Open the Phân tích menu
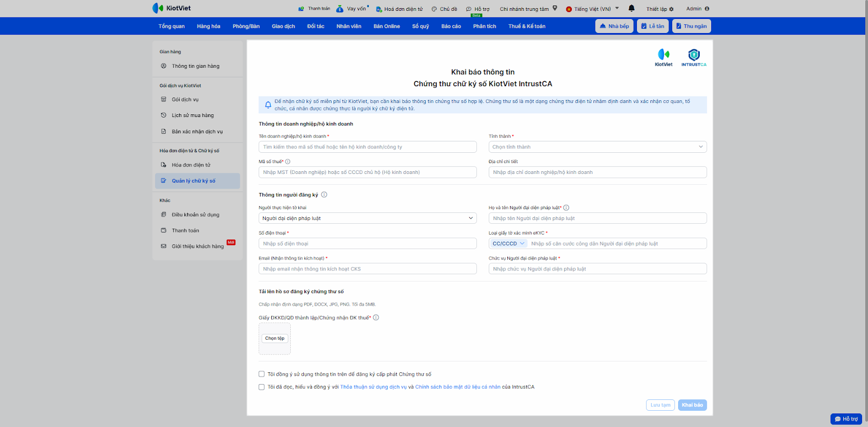 coord(484,26)
